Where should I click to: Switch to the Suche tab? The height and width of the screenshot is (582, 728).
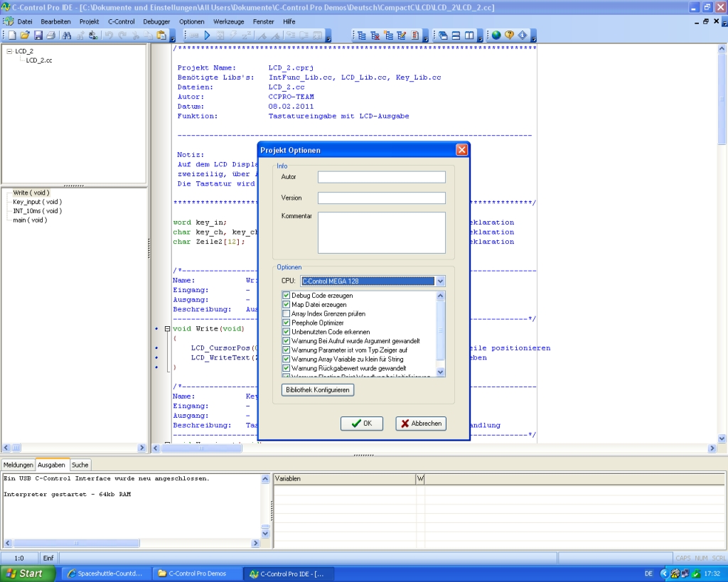80,465
